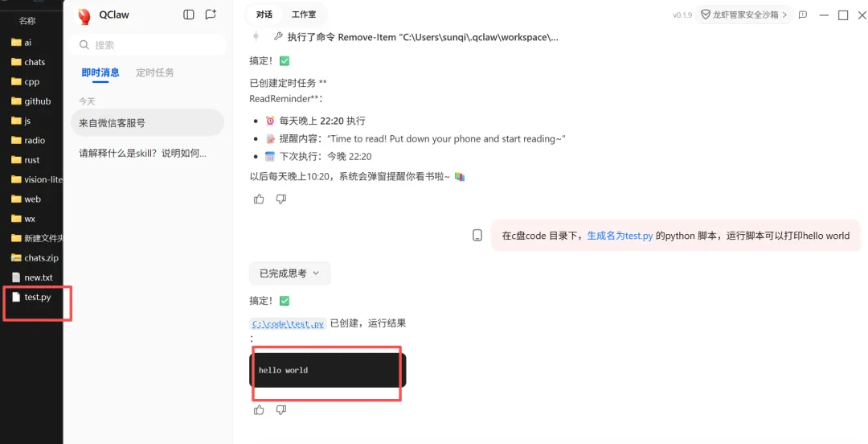The image size is (868, 444).
Task: Click the phone icon beside user message
Action: (477, 235)
